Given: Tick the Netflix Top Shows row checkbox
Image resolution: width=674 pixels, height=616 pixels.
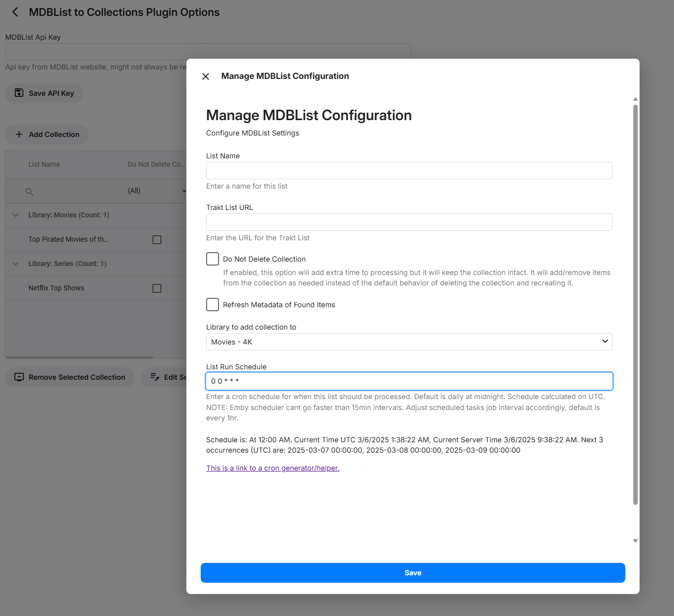Looking at the screenshot, I should pos(157,288).
